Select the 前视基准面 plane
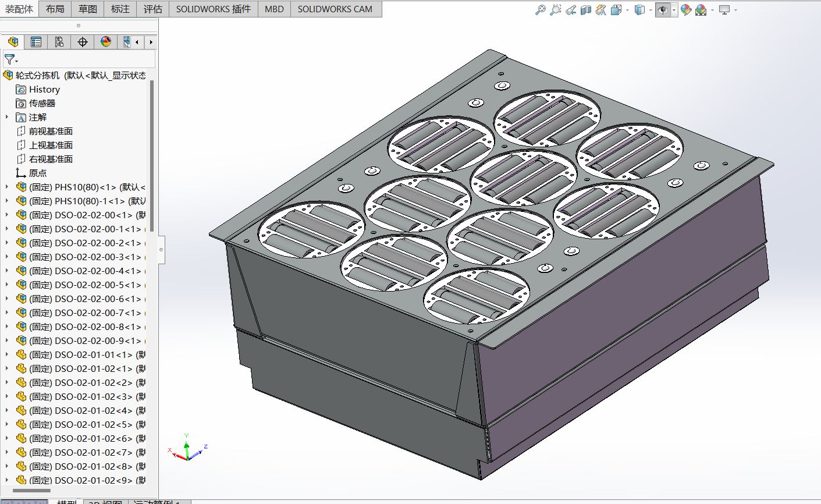Screen dimensions: 821x504 44,131
